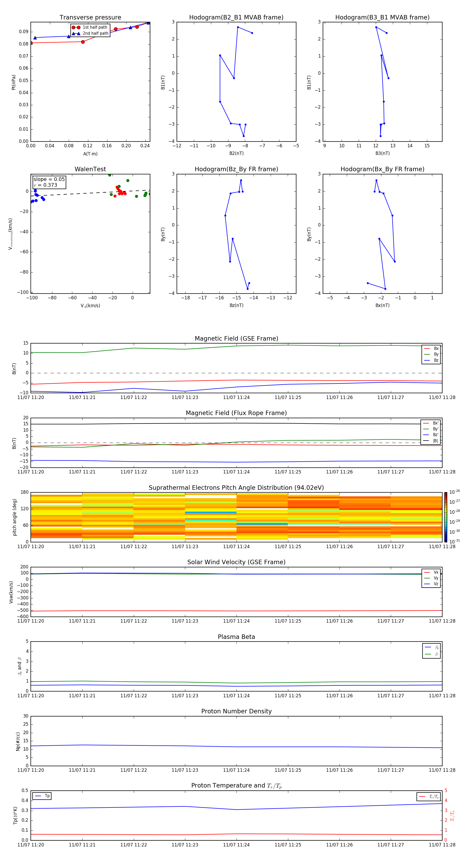Click the red "Te/Tp" legend entry
This screenshot has height=868, width=473.
(429, 797)
